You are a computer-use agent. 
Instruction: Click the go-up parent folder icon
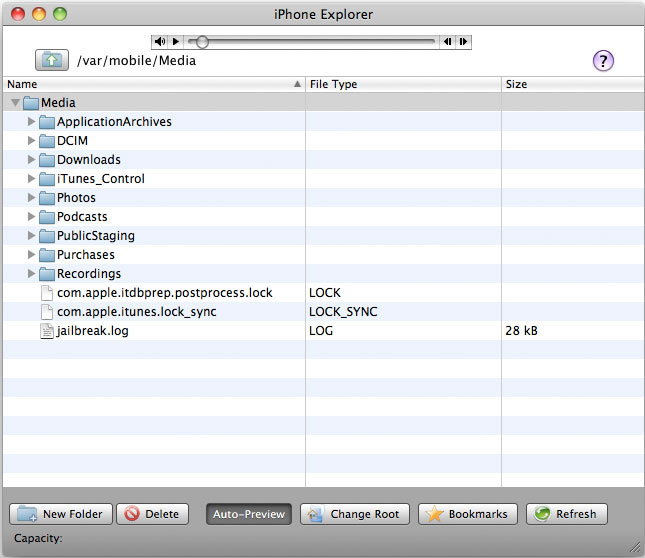[x=50, y=60]
